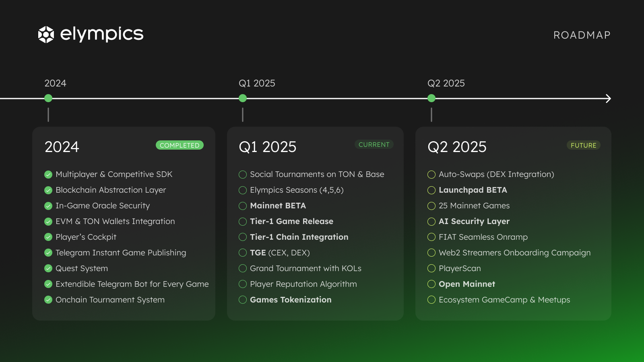Click the 2024 card heading
The image size is (644, 362).
coord(62,147)
